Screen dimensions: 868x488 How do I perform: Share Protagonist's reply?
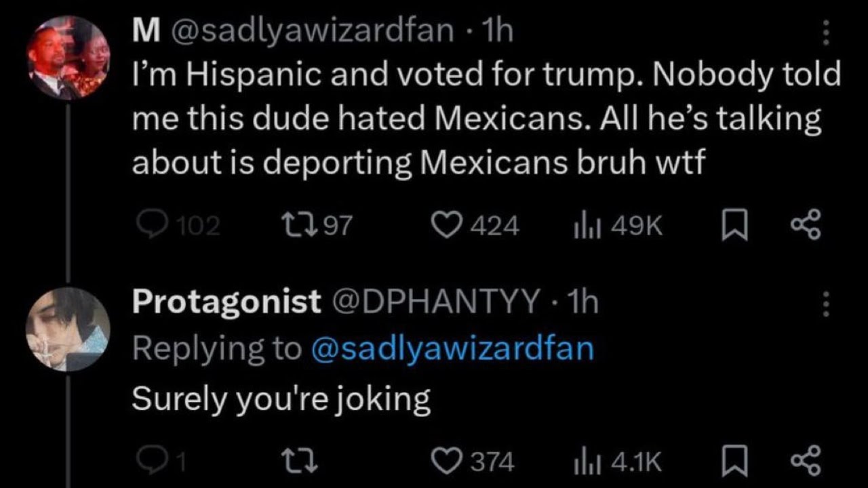(807, 462)
